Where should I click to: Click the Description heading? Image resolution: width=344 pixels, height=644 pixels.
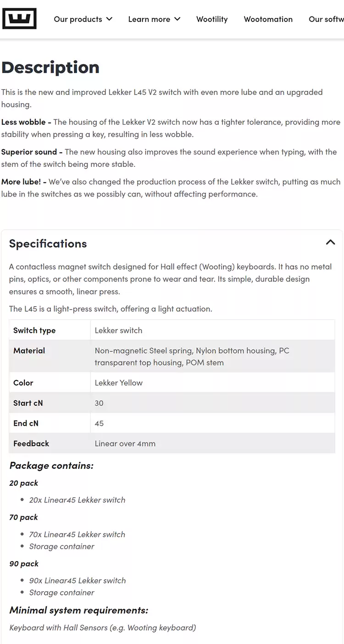[x=50, y=67]
